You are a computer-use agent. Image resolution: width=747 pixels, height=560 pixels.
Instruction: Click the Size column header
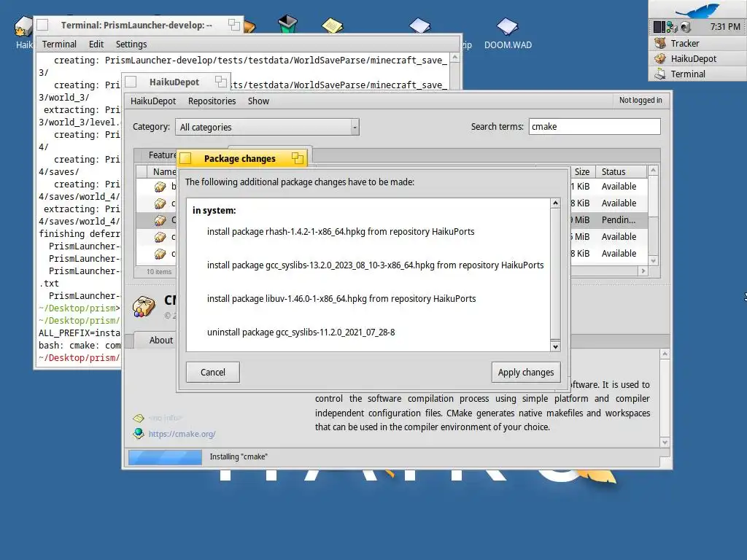click(x=581, y=171)
